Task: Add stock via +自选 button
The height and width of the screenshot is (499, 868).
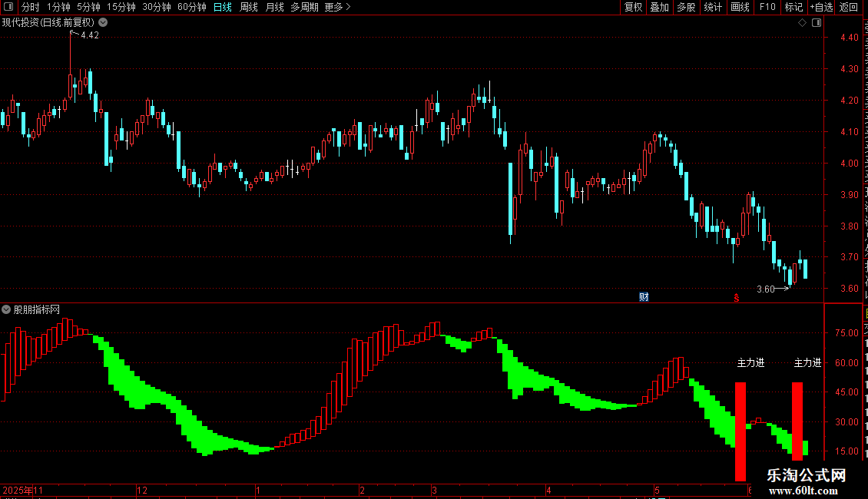Action: pos(821,7)
